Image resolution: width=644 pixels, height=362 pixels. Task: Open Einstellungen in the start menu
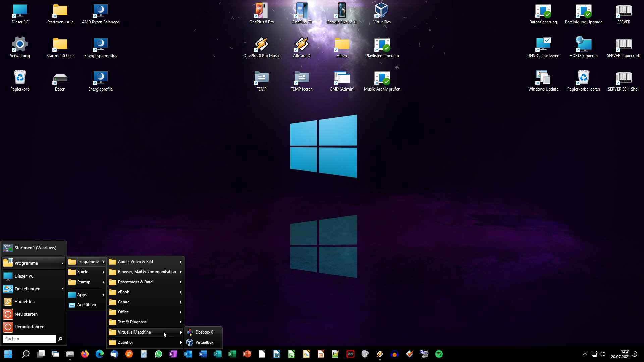click(x=34, y=289)
